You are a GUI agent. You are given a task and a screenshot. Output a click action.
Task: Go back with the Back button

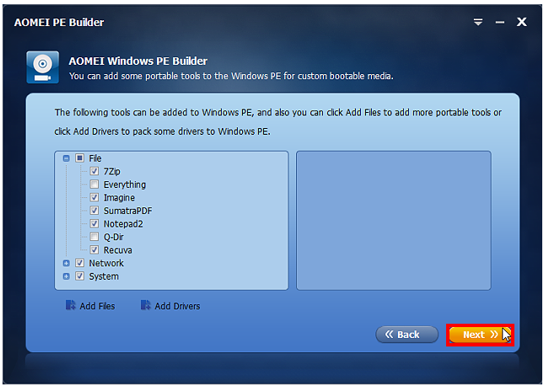click(406, 335)
